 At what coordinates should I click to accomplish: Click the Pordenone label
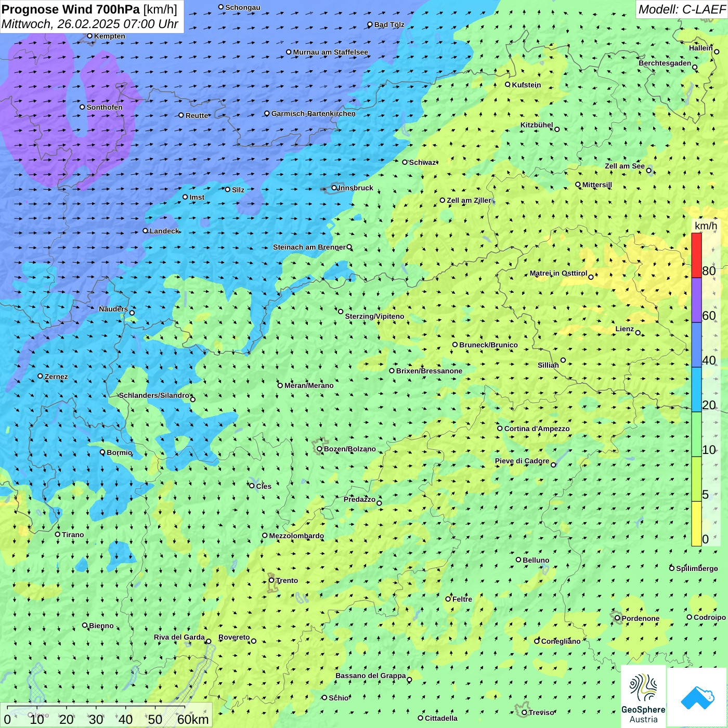tap(641, 618)
